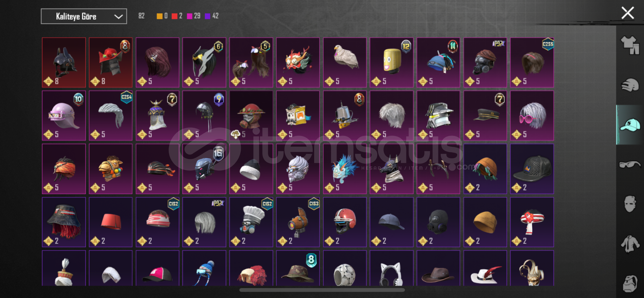Close the inventory with X icon
This screenshot has width=644, height=298.
point(627,13)
